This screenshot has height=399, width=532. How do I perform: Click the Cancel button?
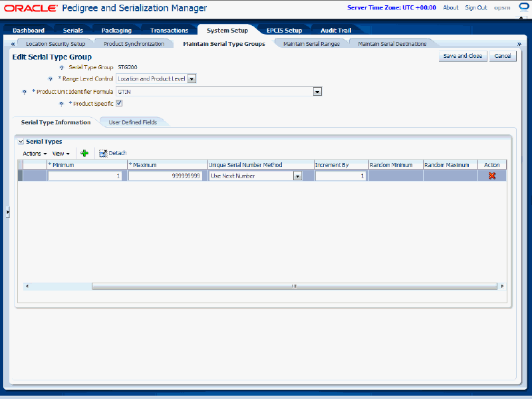[503, 56]
